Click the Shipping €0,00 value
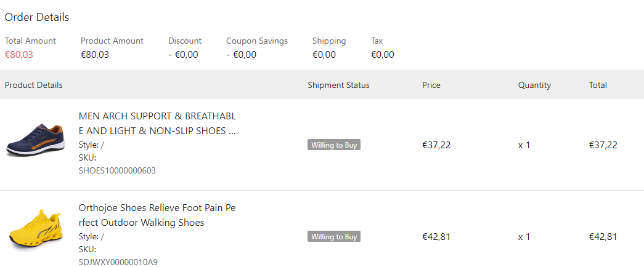This screenshot has width=644, height=267. tap(324, 55)
